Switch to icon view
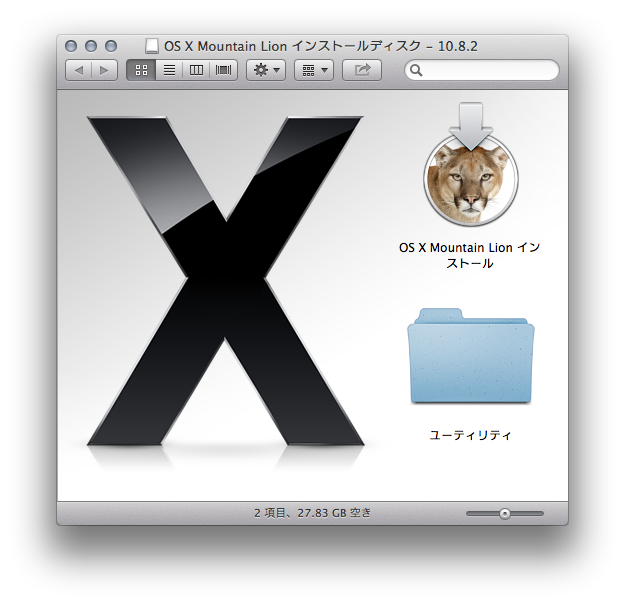 [x=141, y=71]
